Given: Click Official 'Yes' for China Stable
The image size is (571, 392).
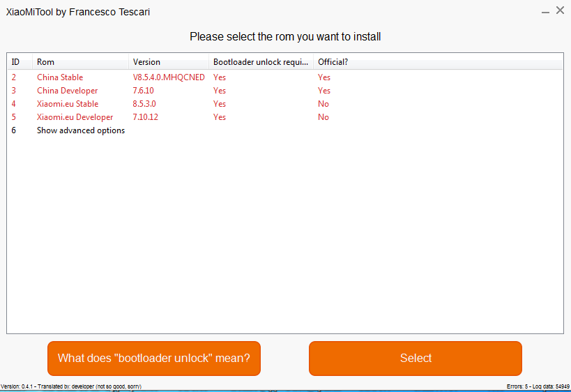Looking at the screenshot, I should tap(324, 77).
